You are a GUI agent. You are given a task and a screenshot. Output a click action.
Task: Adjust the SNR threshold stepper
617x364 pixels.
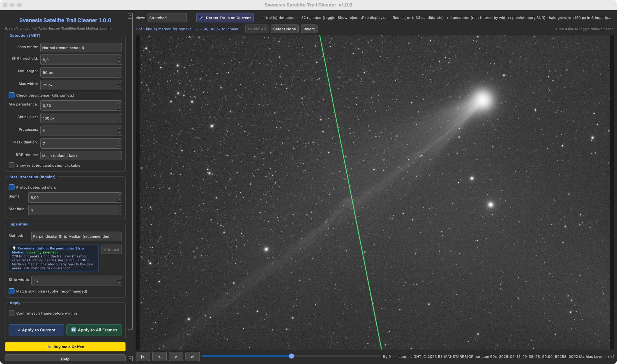[x=119, y=60]
